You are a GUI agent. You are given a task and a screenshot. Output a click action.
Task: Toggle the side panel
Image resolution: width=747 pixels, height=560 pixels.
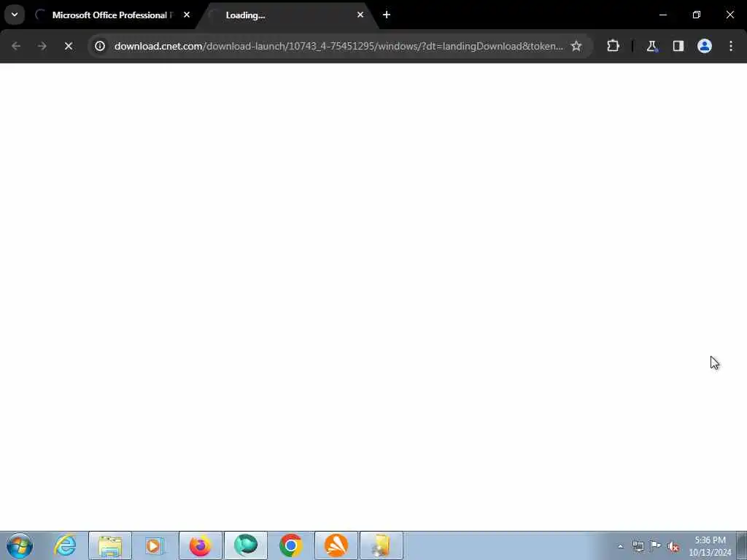678,46
